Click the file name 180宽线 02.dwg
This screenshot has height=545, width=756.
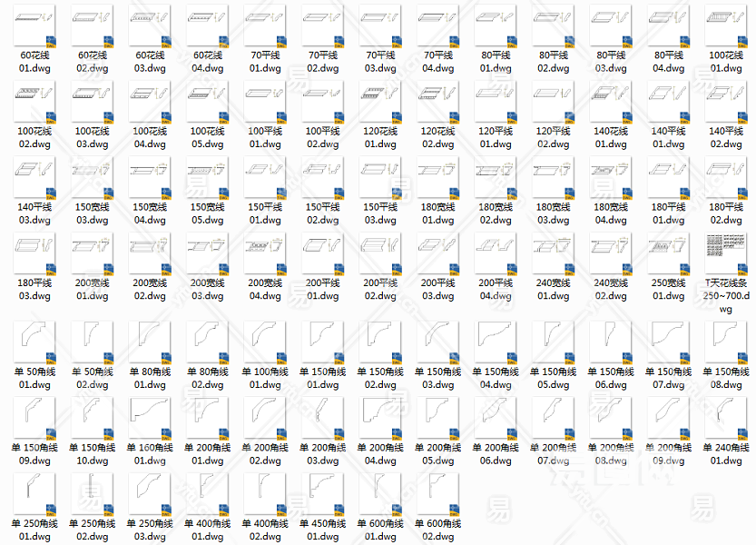[496, 213]
